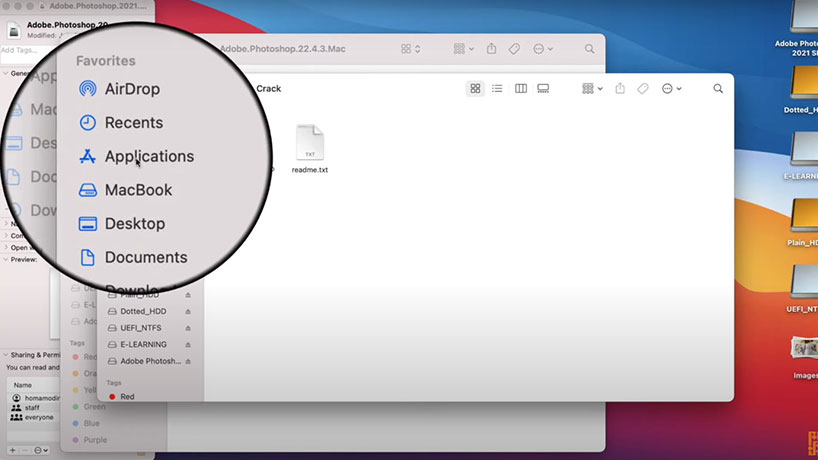Screen dimensions: 818x460
Task: Collapse the Sharing & Permissions section
Action: tap(6, 355)
